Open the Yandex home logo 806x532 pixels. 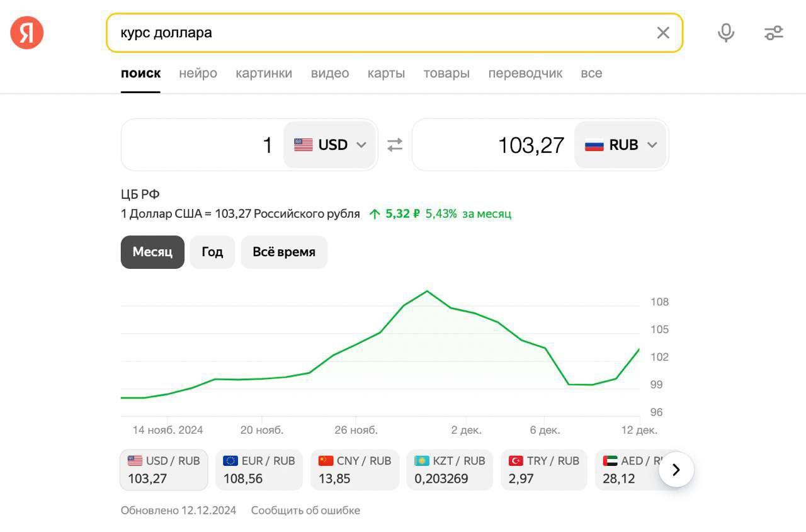tap(27, 33)
